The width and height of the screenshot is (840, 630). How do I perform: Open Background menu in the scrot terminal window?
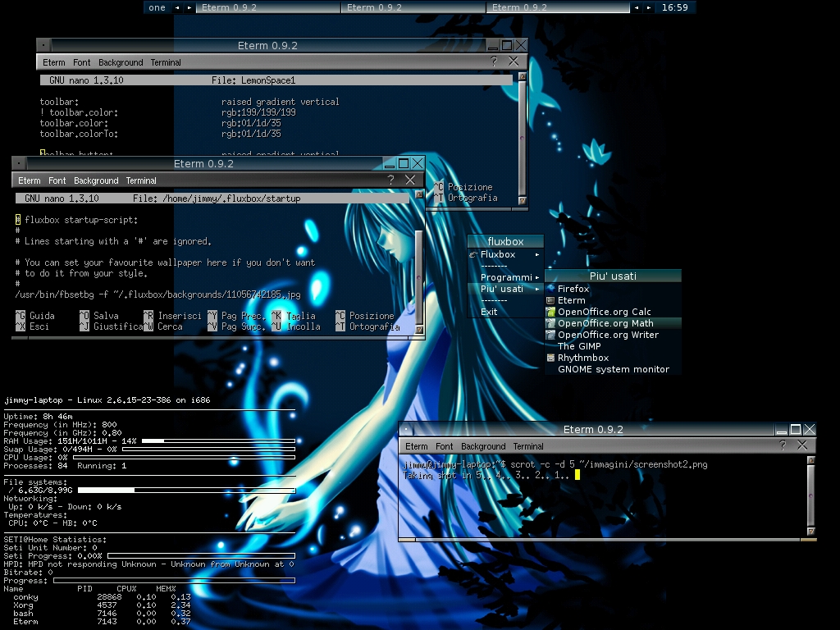pyautogui.click(x=483, y=446)
